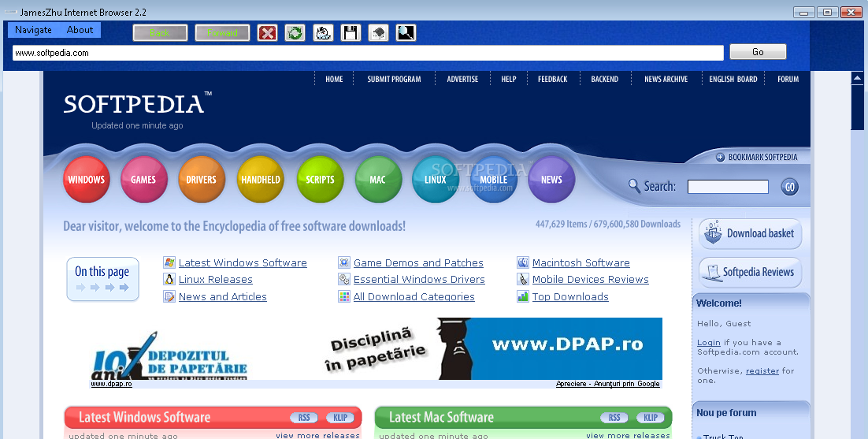Open FEEDBACK in top navigation
868x439 pixels.
(552, 79)
